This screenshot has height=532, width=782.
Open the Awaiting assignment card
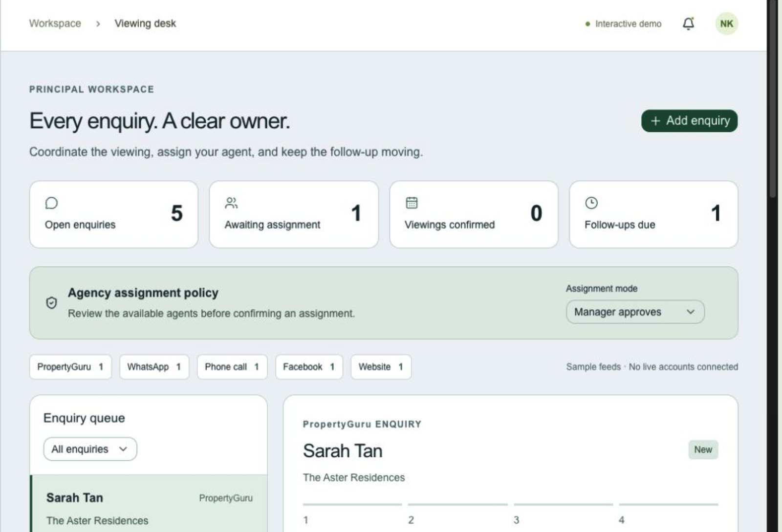294,214
